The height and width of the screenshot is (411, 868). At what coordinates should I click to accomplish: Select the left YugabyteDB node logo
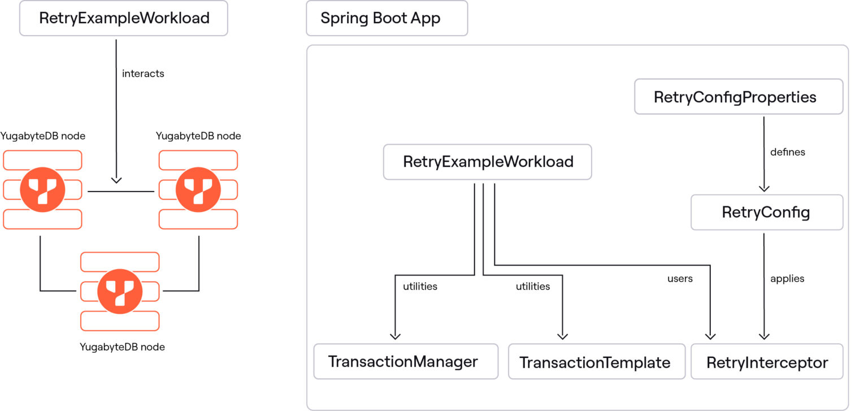click(x=42, y=190)
